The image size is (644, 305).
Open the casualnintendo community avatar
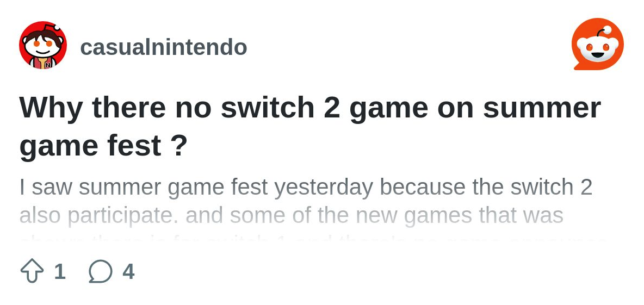tap(43, 45)
